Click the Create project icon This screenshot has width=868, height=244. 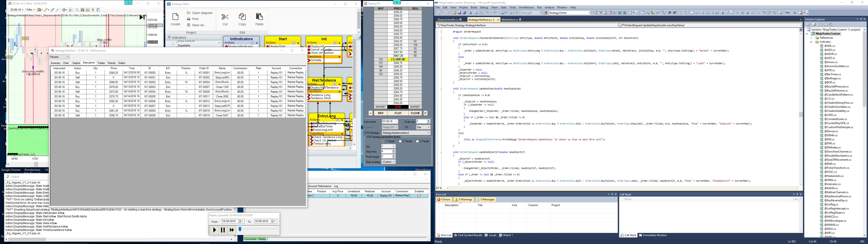175,17
